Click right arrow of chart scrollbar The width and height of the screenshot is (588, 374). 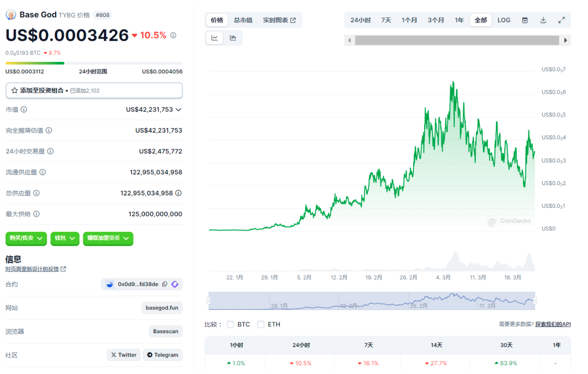565,40
